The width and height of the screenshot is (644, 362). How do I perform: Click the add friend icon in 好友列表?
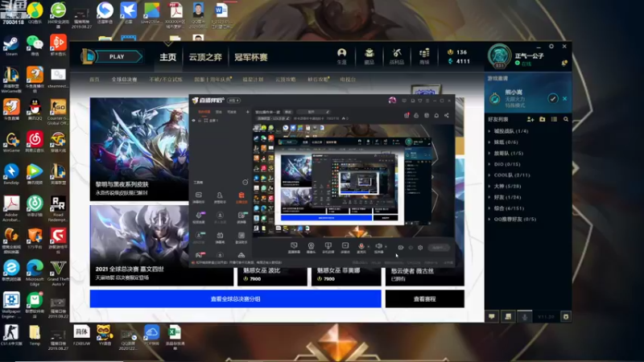(x=530, y=119)
